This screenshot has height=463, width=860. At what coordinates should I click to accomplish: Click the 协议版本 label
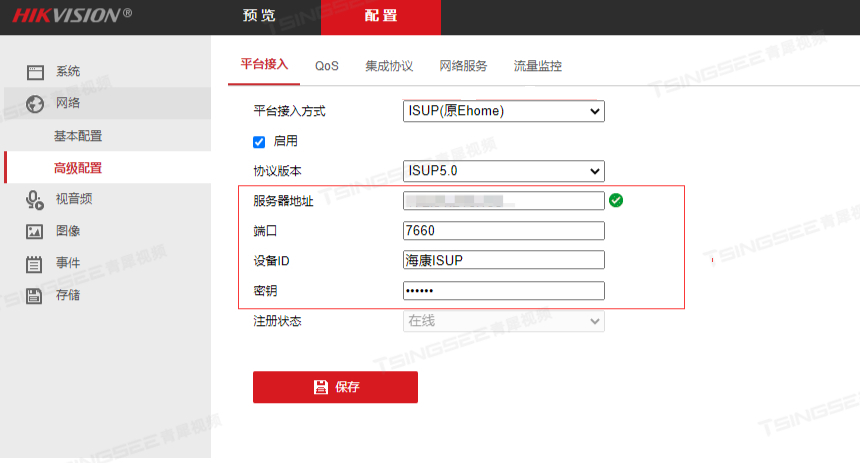(x=277, y=171)
